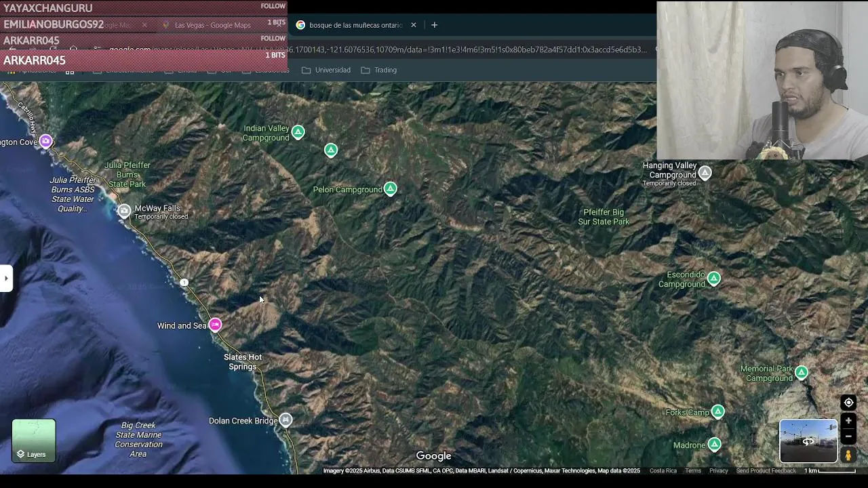This screenshot has width=868, height=488.
Task: Click the Pfeiffer Big Sur State Park label
Action: click(604, 217)
